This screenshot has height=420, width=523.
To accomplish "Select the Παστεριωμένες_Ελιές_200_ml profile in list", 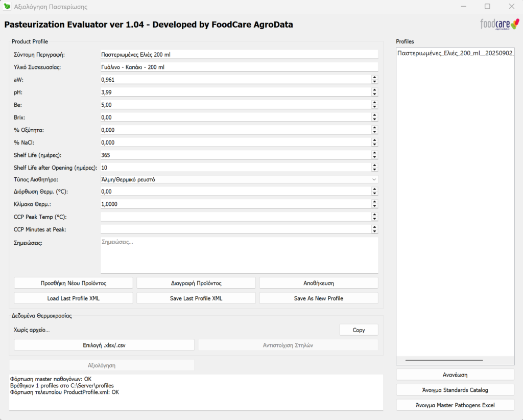I will click(x=455, y=53).
